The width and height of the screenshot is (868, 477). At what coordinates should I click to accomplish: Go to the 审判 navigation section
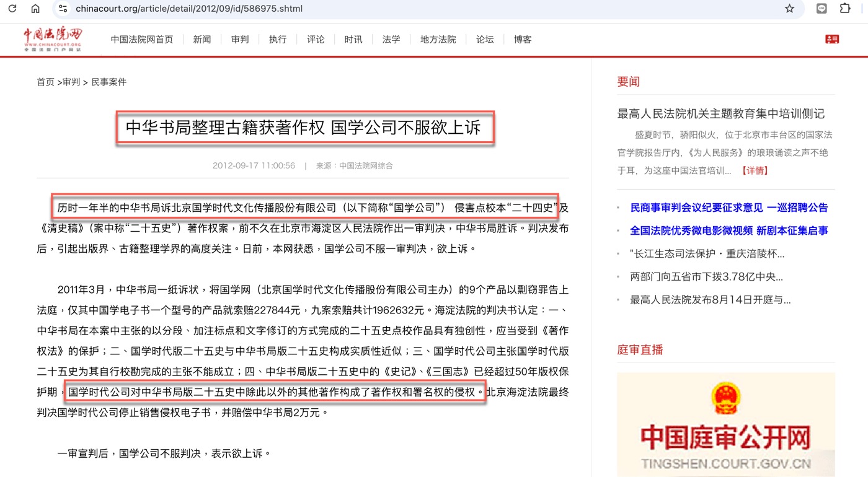point(240,39)
